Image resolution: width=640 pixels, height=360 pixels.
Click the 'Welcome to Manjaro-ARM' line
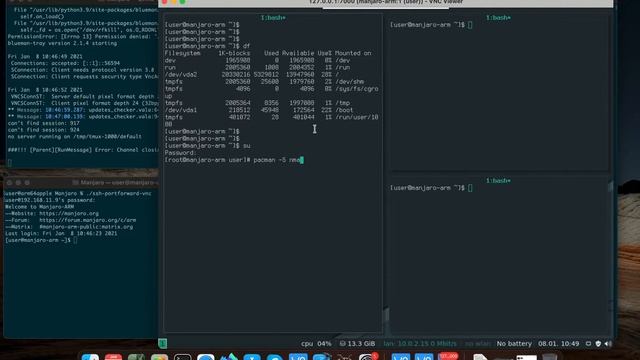pos(40,207)
